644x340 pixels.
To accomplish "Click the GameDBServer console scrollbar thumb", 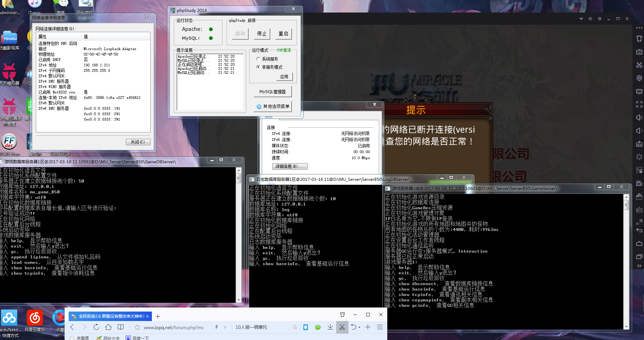I will pyautogui.click(x=238, y=178).
